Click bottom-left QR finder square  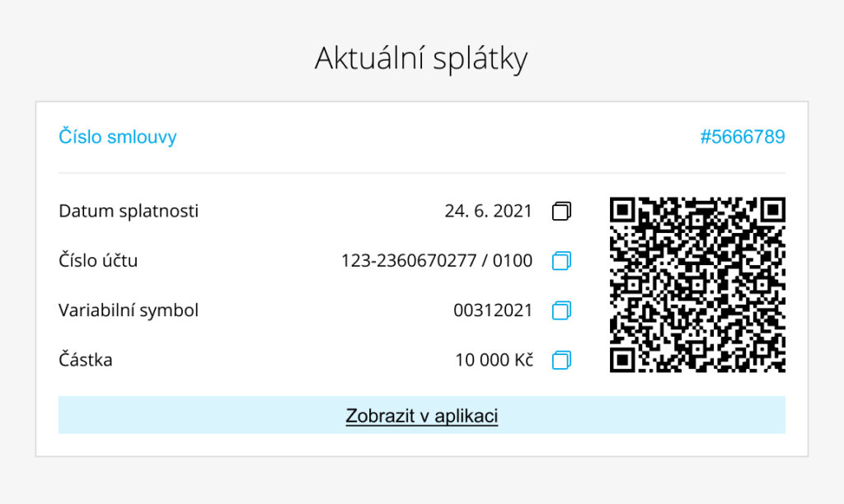622,360
